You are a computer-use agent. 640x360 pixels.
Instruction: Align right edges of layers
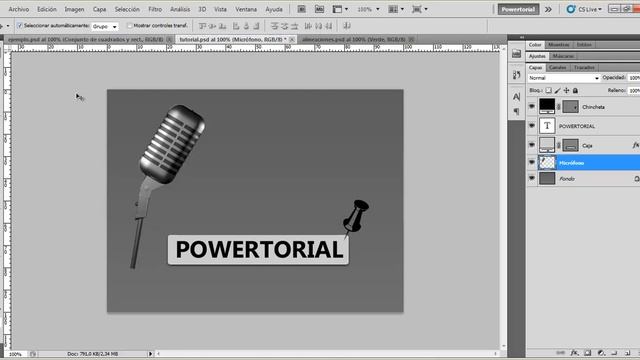tap(256, 26)
